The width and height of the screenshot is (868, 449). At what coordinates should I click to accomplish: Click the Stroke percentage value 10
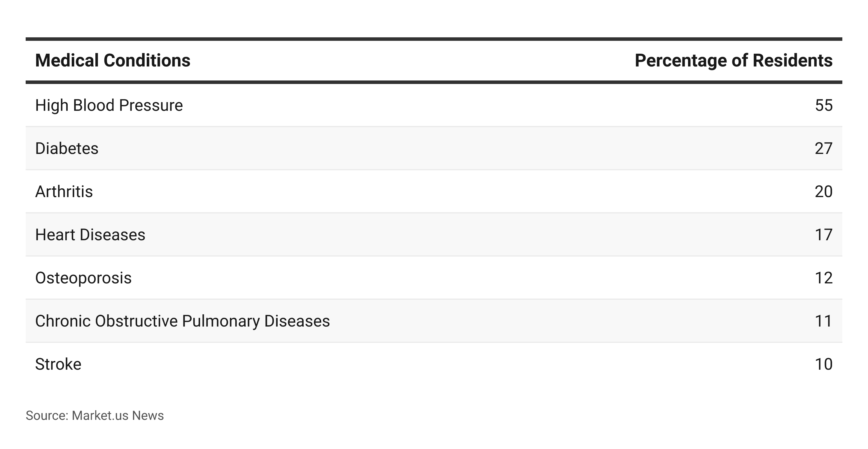(824, 364)
